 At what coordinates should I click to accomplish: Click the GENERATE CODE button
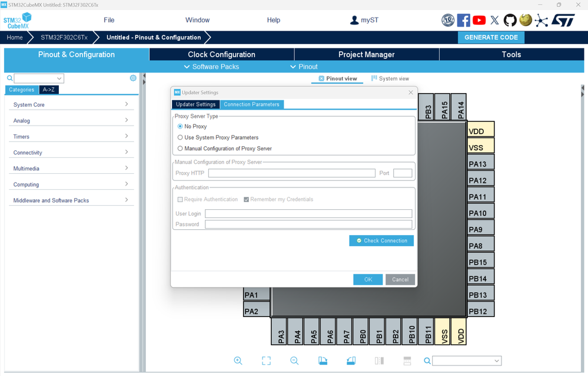coord(491,38)
